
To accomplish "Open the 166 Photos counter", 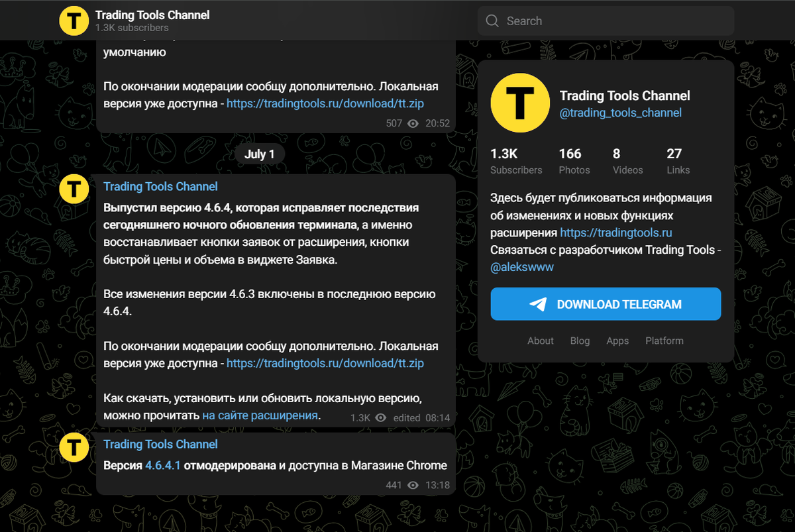I will click(x=574, y=162).
